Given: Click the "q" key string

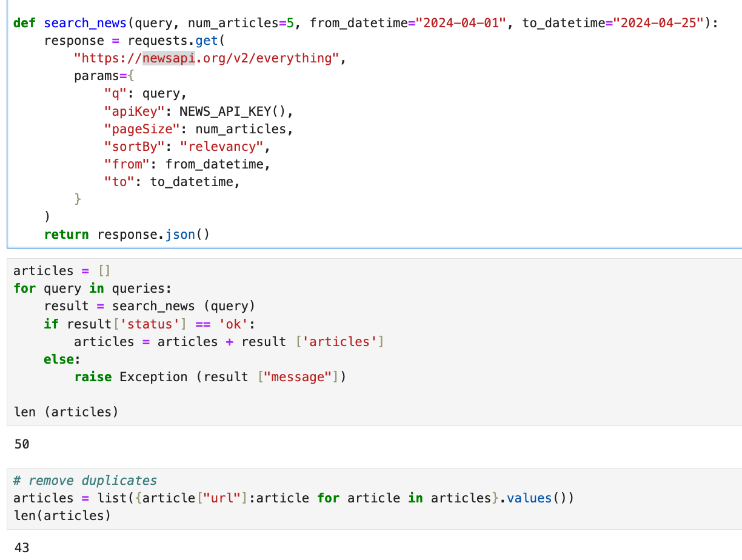Looking at the screenshot, I should [x=116, y=94].
